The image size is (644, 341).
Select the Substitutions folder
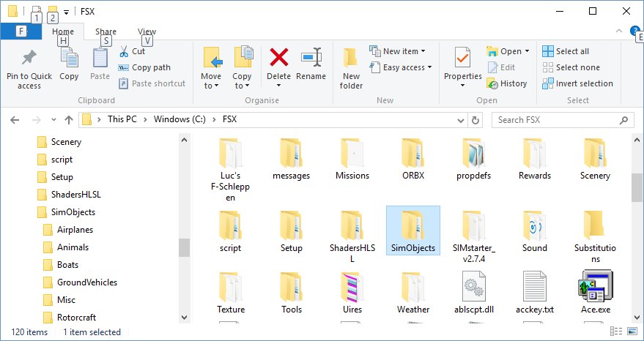coord(595,236)
